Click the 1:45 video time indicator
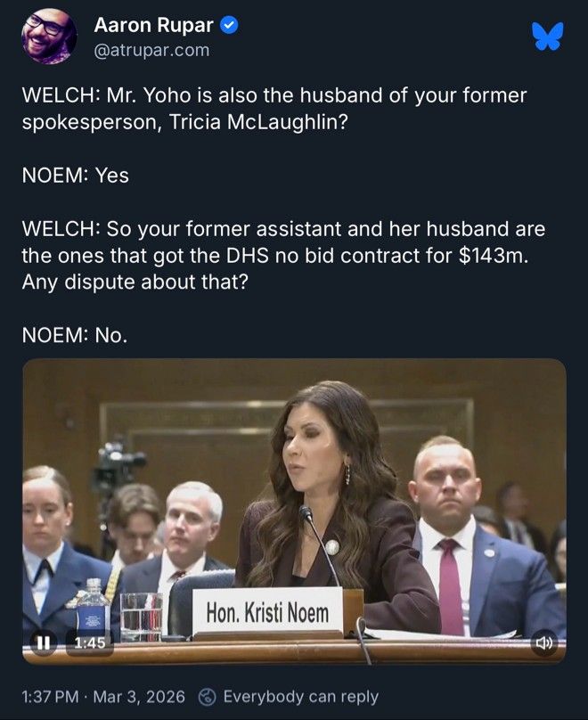The width and height of the screenshot is (588, 720). tap(89, 642)
